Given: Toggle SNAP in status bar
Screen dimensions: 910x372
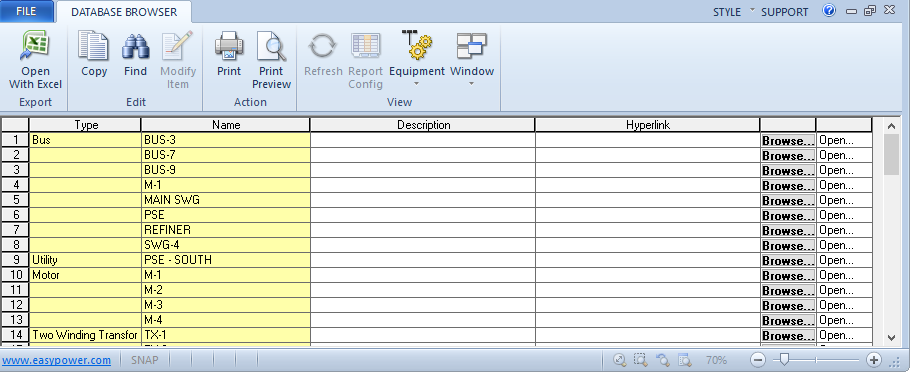Looking at the screenshot, I should (145, 360).
